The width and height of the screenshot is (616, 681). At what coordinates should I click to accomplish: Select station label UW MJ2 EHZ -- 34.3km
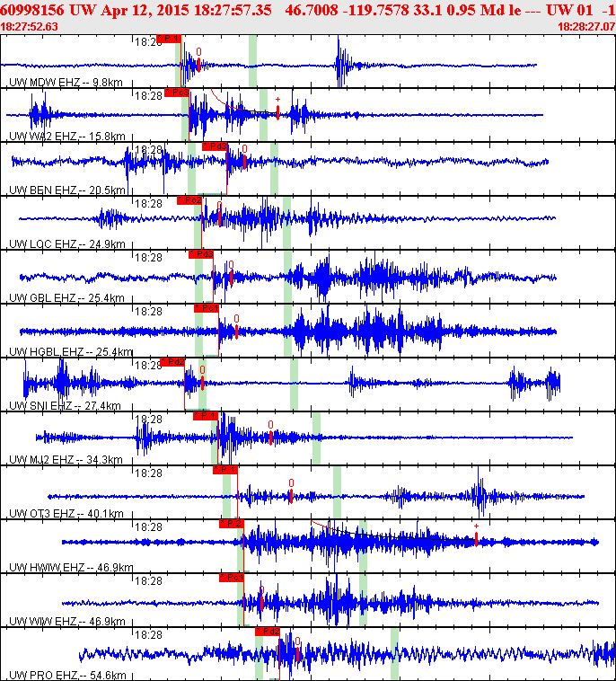tap(66, 459)
